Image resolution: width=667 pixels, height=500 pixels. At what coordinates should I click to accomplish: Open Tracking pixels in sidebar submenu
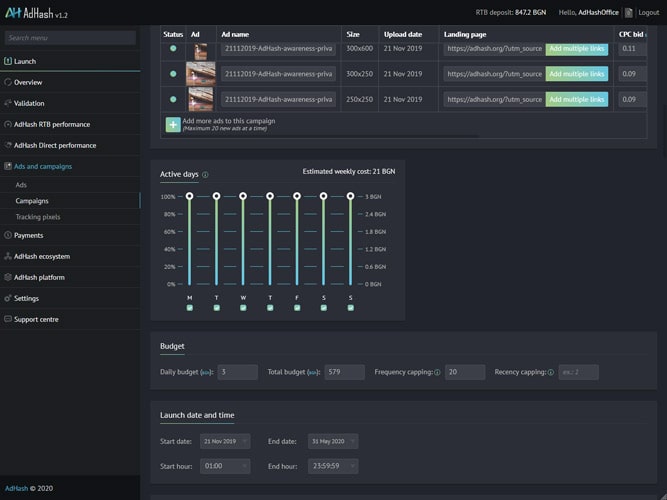[x=38, y=216]
